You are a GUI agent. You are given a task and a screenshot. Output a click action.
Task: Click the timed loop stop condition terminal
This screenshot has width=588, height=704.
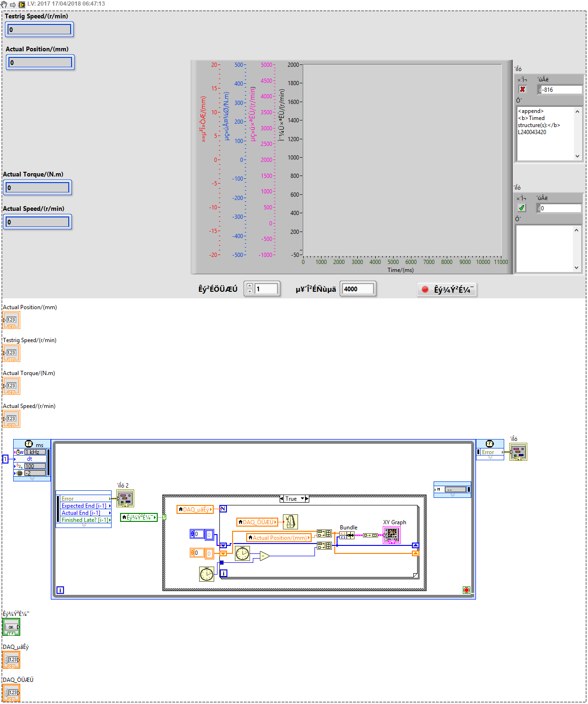(x=466, y=590)
